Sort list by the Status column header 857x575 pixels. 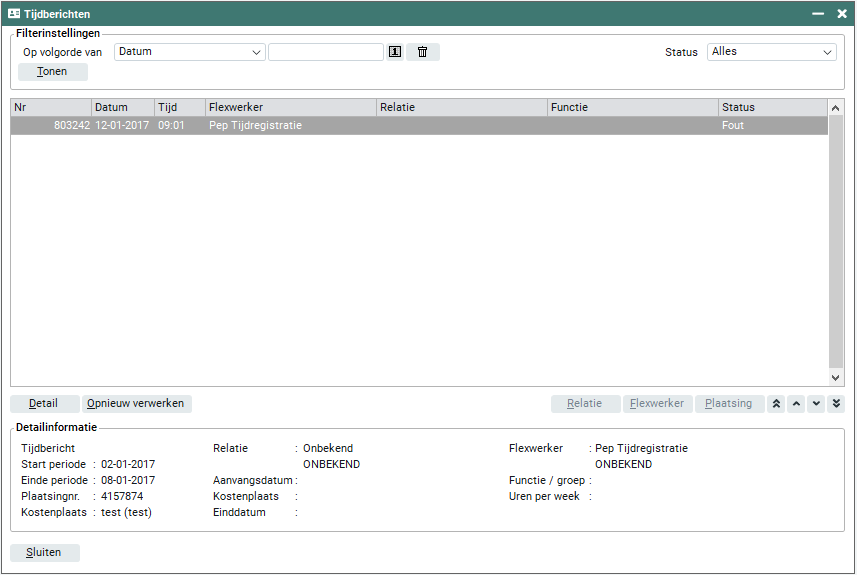click(771, 107)
